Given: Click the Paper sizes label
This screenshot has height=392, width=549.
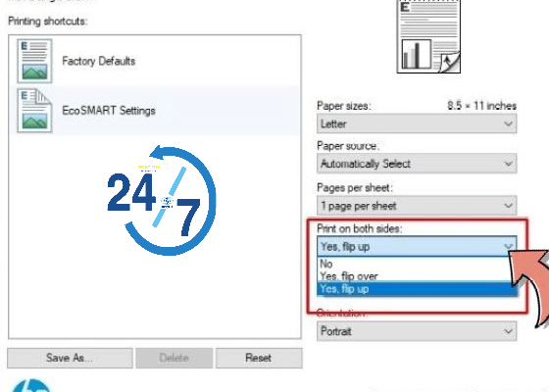Looking at the screenshot, I should (344, 106).
